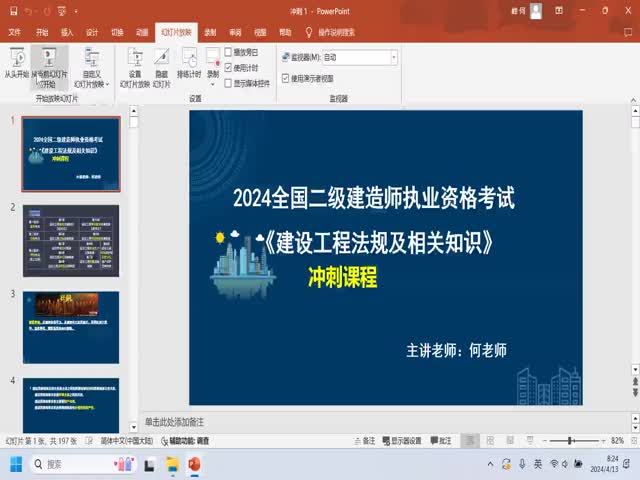Click the Tell Me search lightbulb box
The width and height of the screenshot is (640, 480).
(x=331, y=32)
